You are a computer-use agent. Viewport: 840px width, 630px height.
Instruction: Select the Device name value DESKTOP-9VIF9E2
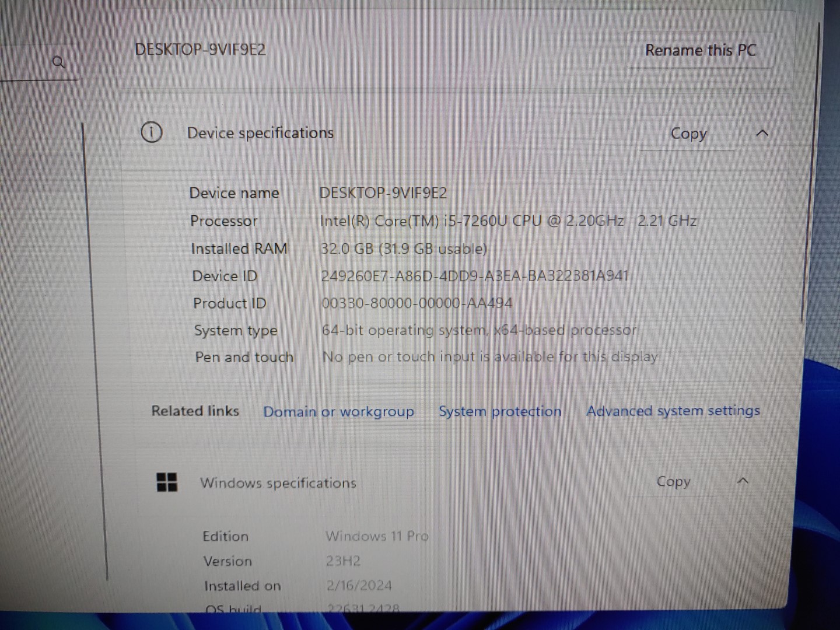383,193
